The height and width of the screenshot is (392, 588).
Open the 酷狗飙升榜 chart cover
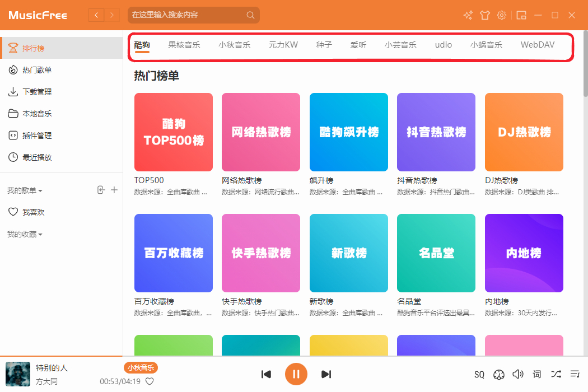click(x=349, y=132)
